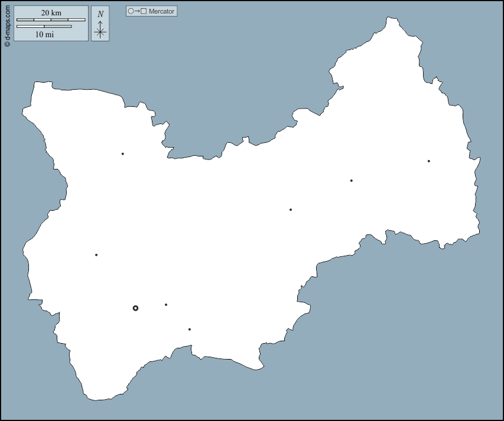Click the northwestern city dot
This screenshot has width=504, height=421.
tap(123, 154)
